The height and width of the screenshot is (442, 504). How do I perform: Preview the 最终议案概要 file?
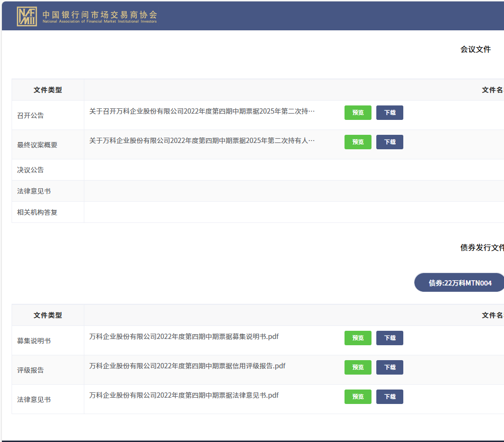pyautogui.click(x=358, y=142)
